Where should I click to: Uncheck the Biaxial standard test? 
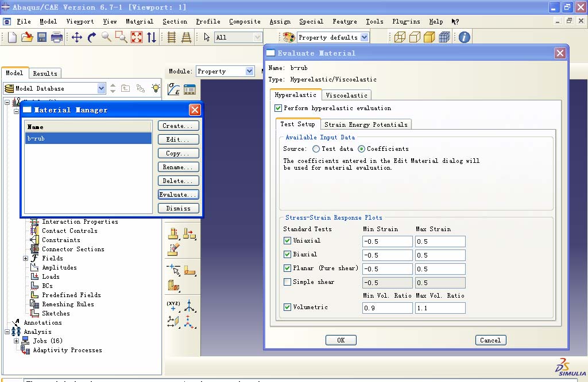coord(288,254)
